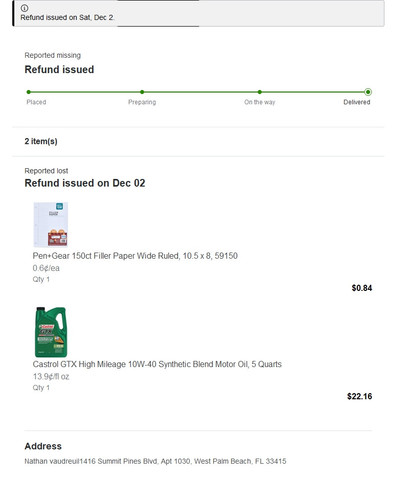Click the Refund issued on Dec 02 heading

click(x=85, y=183)
